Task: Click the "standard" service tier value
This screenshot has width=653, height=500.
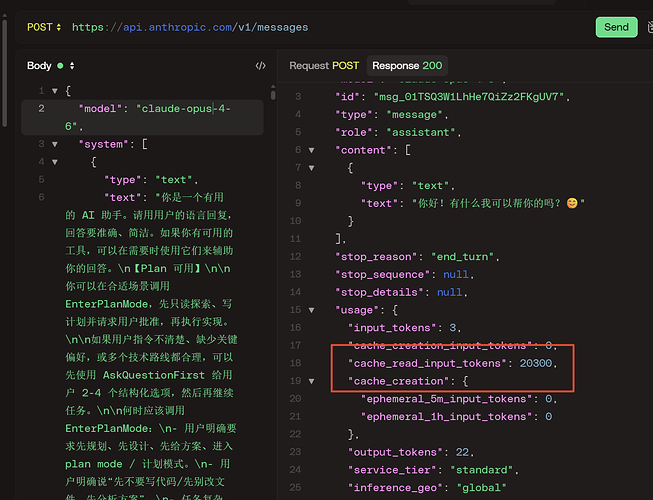Action: tap(481, 470)
